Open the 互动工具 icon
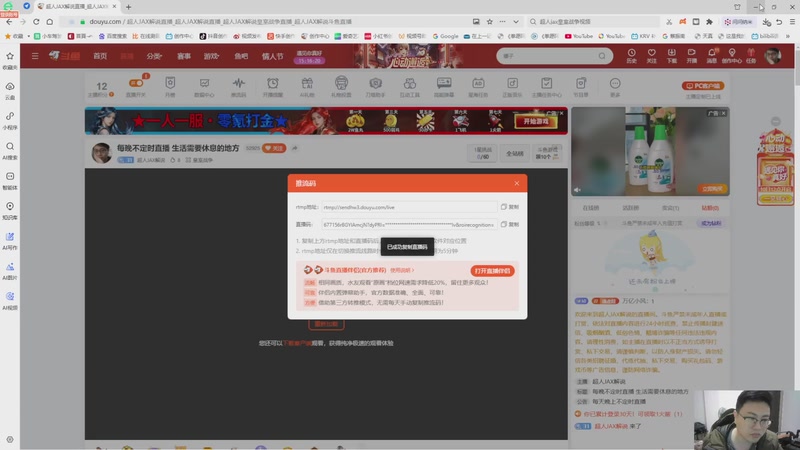Viewport: 800px width, 450px height. point(410,86)
